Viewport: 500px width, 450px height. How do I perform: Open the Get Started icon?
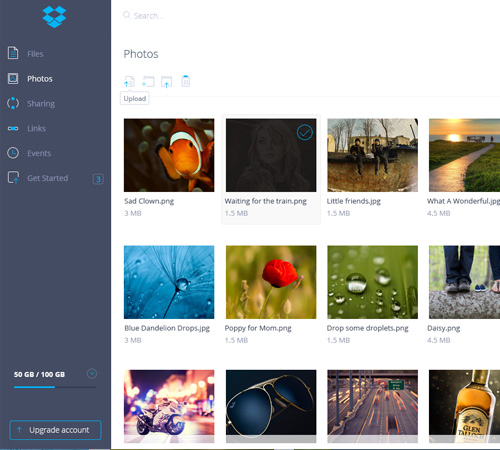[13, 178]
